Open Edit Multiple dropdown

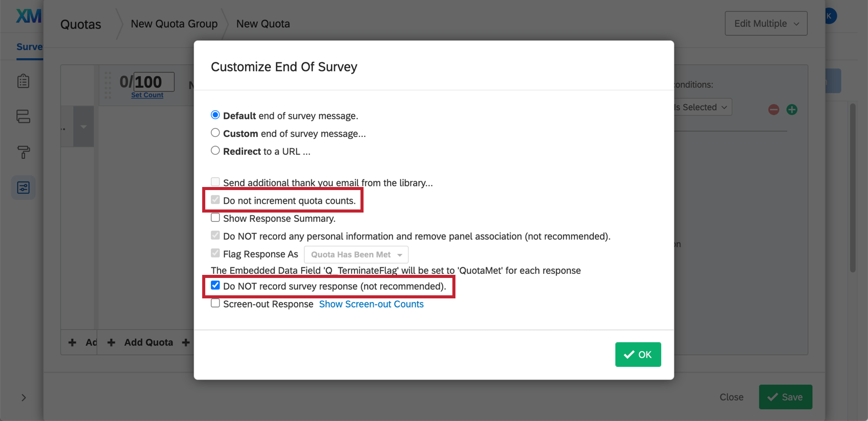(766, 24)
